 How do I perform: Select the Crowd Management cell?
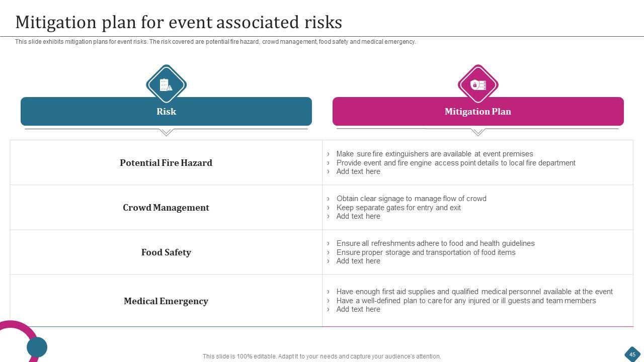166,208
